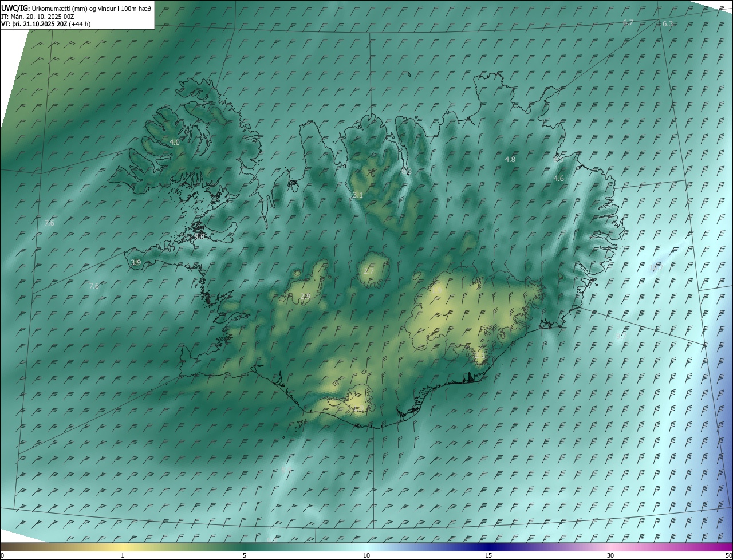Select the 'IT: Mán. 20. 10. 2025 00Z' line
Viewport: 733px width, 560px height.
[x=38, y=17]
